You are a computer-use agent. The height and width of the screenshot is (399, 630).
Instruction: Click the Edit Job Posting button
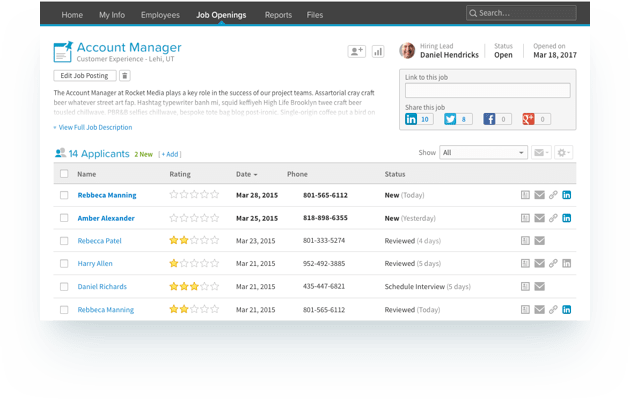[x=85, y=76]
